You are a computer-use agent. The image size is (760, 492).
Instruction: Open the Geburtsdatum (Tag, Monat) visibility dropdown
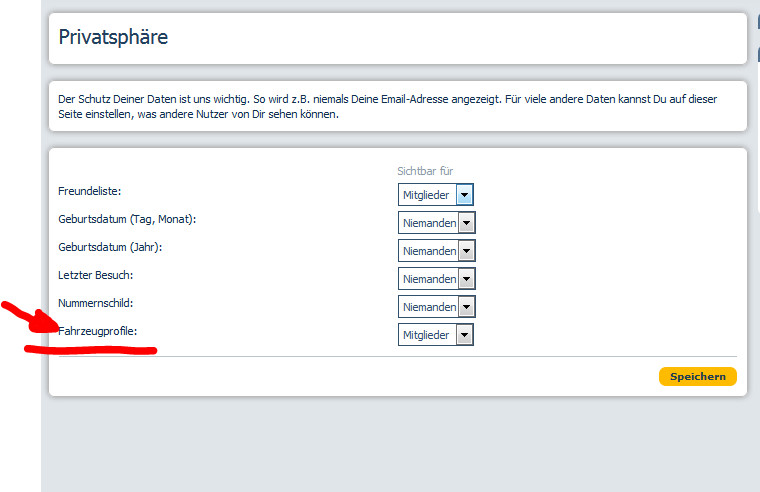point(436,223)
